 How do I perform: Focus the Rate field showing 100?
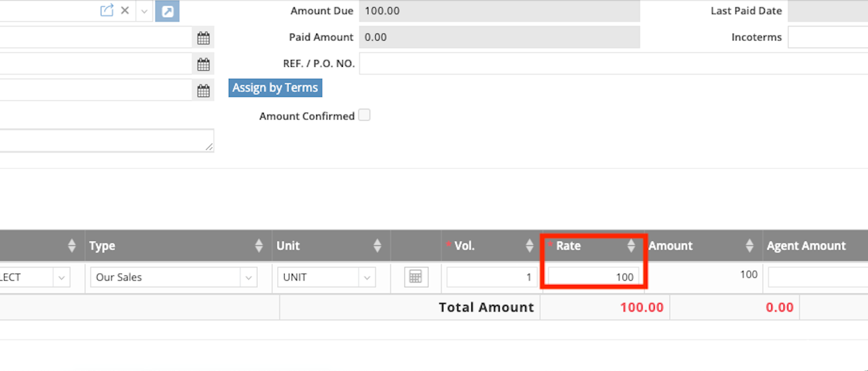593,277
